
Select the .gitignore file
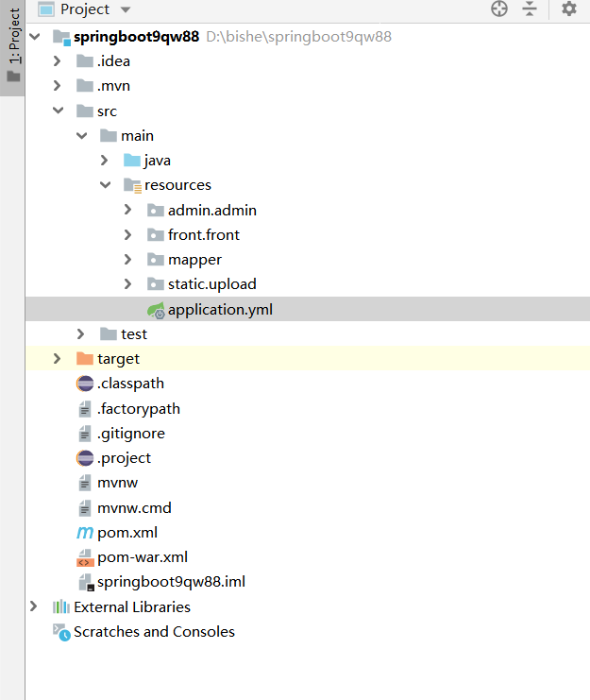tap(130, 434)
